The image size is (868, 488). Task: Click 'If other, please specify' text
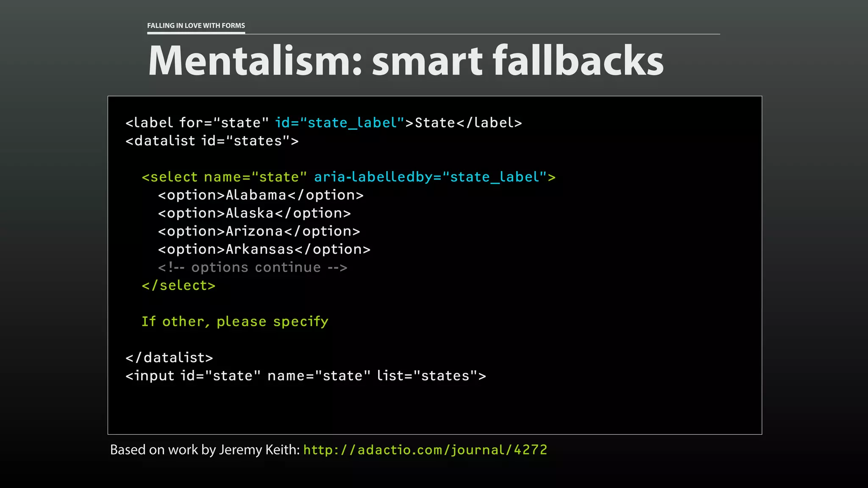pos(235,322)
